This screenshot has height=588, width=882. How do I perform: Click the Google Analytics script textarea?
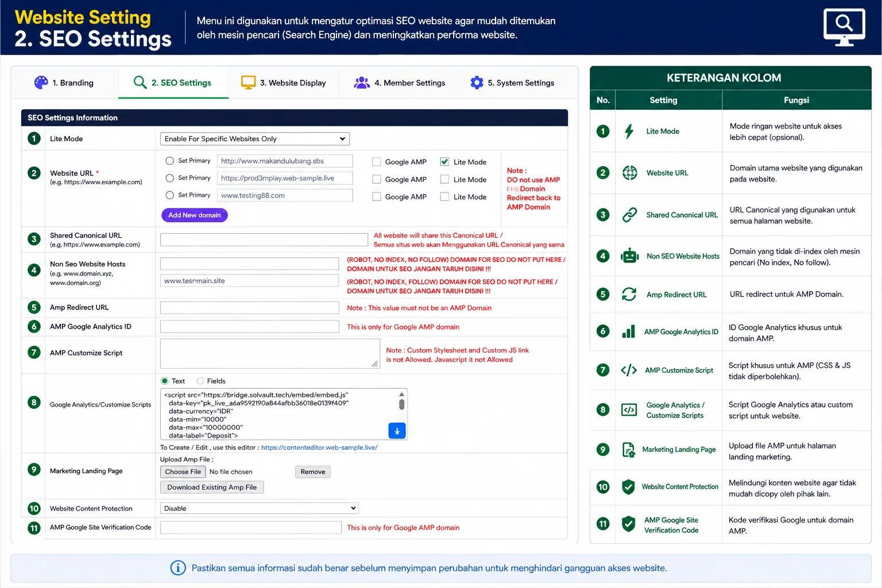pos(284,415)
